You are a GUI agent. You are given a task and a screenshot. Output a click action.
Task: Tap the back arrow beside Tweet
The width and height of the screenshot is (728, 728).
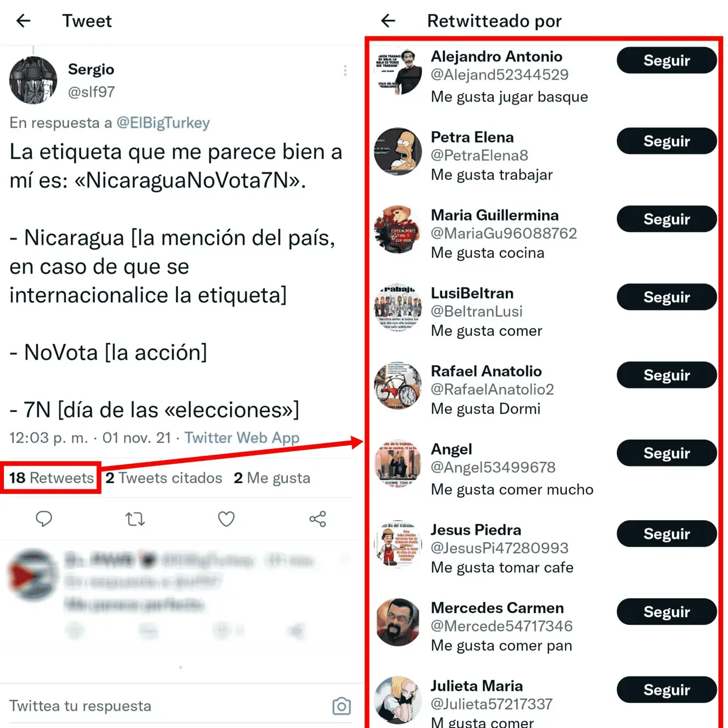pyautogui.click(x=23, y=21)
